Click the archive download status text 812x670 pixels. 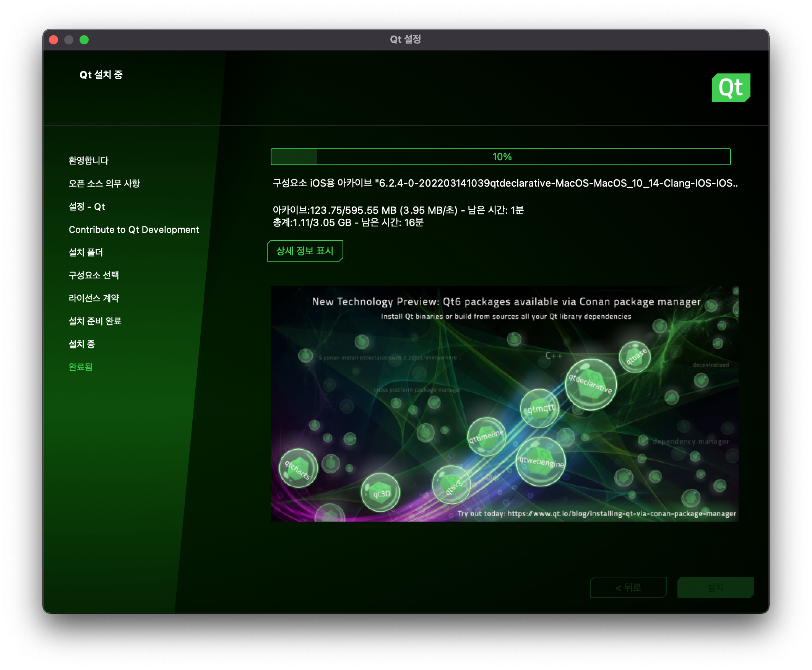tap(398, 210)
